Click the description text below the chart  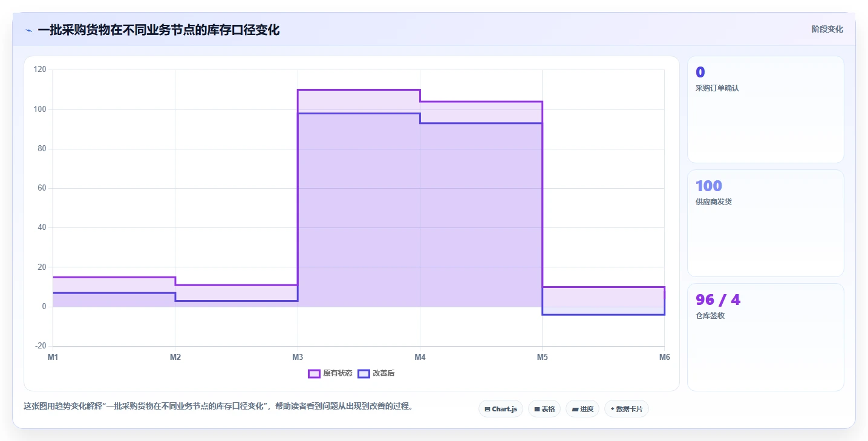click(220, 407)
